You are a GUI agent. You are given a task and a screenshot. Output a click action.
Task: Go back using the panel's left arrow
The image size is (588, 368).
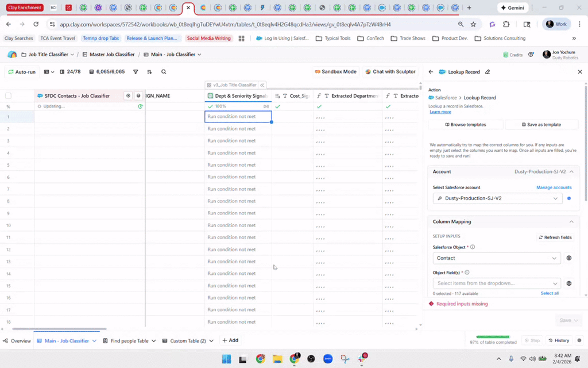coord(431,72)
